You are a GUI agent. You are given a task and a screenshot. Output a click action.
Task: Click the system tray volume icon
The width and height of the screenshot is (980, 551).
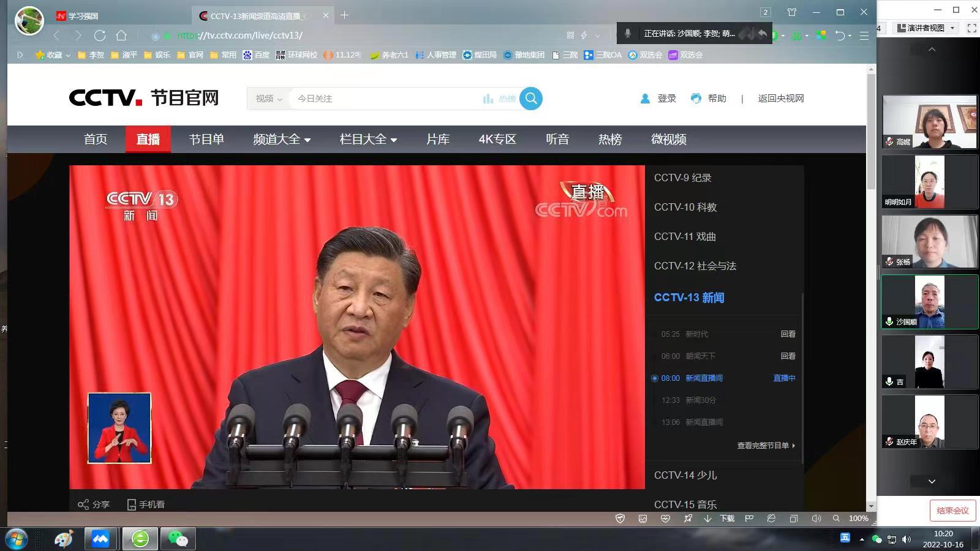pos(907,539)
